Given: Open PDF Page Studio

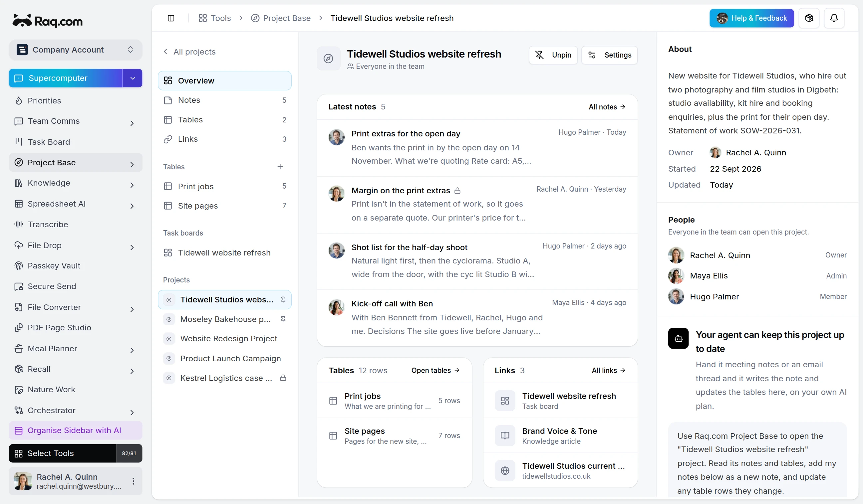Looking at the screenshot, I should 75,328.
